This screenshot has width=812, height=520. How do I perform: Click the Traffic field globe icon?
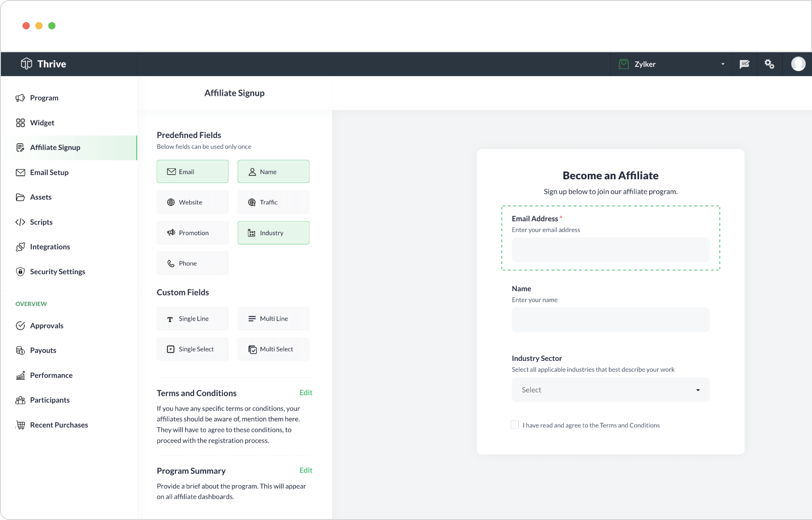point(252,202)
